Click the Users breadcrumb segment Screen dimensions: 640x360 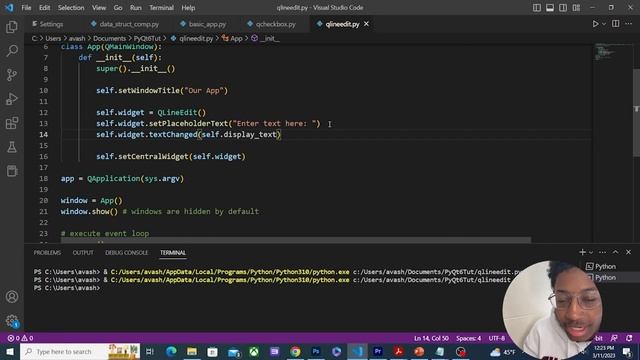coord(53,38)
